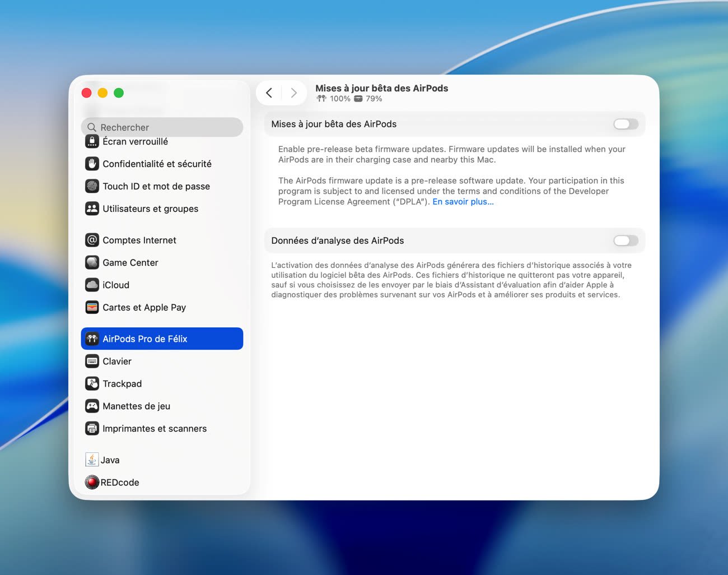Click the Imprimantes et scanners printer icon
This screenshot has width=728, height=575.
[x=92, y=428]
